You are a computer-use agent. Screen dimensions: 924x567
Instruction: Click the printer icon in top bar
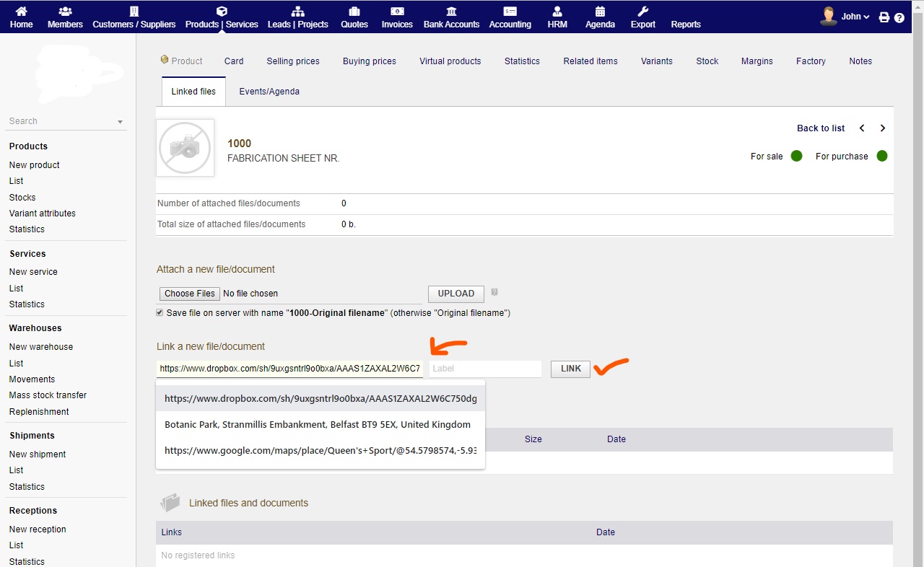tap(884, 17)
